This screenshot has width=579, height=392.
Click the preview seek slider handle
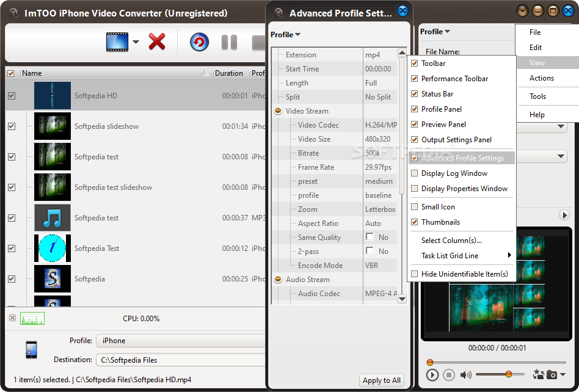tap(430, 362)
